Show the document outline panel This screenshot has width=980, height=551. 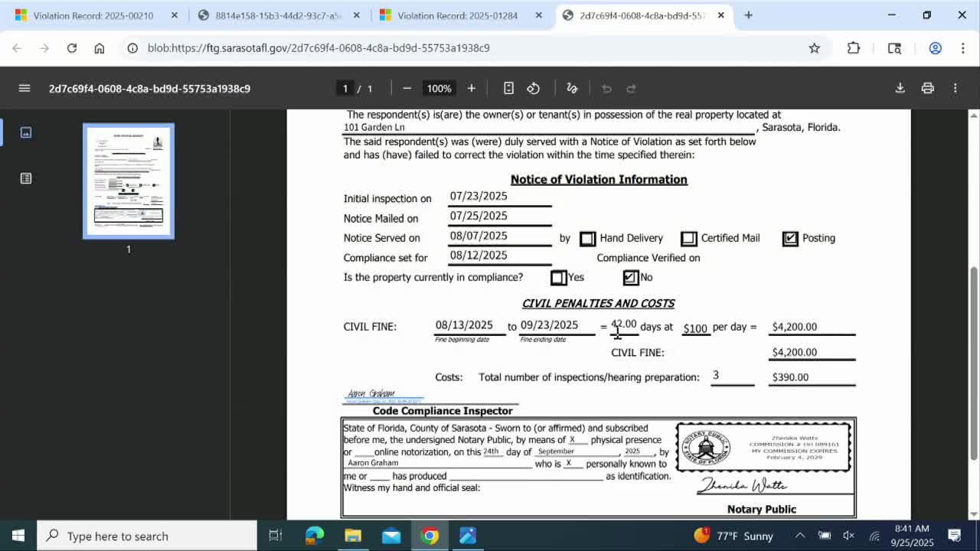[26, 178]
